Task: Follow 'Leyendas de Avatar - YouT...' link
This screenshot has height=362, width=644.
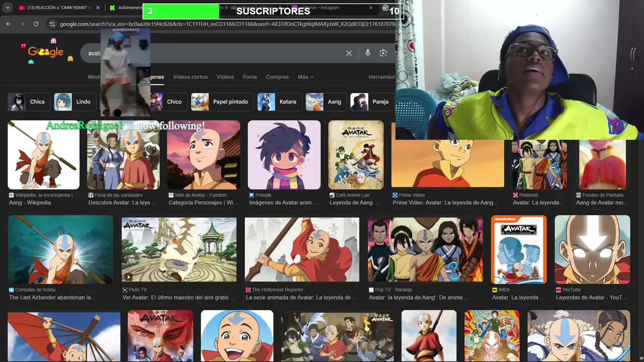Action: click(x=591, y=298)
